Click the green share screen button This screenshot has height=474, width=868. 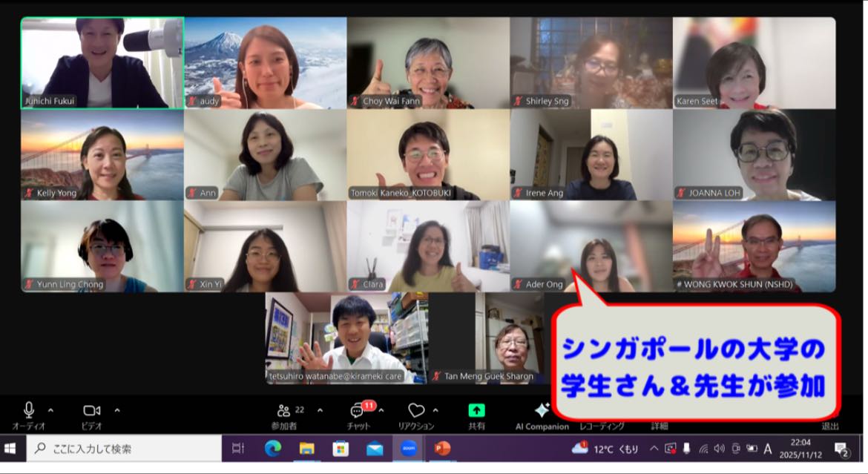coord(476,411)
